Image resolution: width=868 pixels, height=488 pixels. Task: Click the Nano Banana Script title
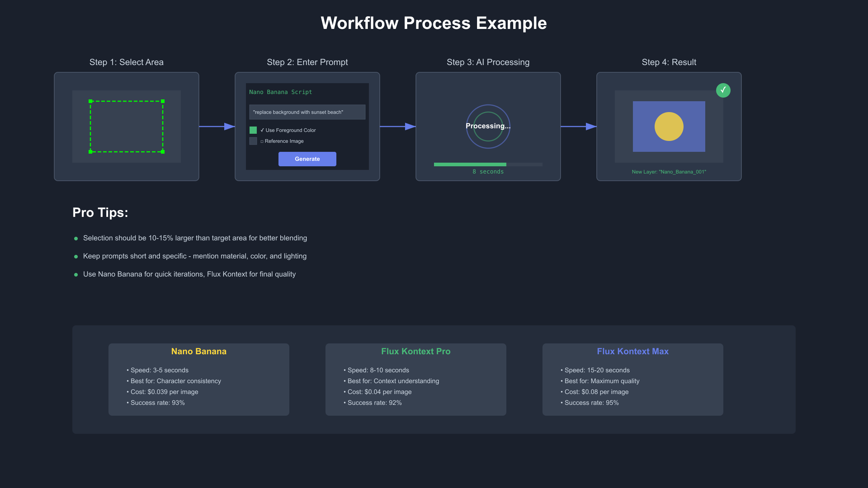281,92
